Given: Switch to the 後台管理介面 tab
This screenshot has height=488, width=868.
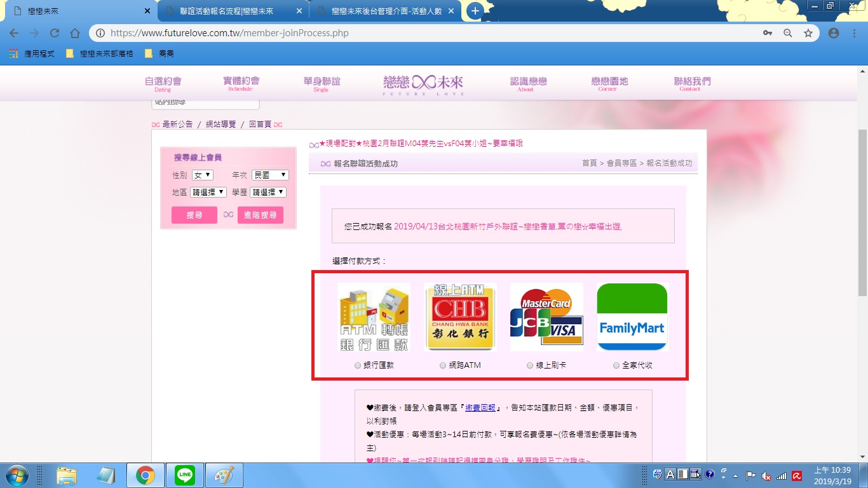Looking at the screenshot, I should click(x=386, y=11).
